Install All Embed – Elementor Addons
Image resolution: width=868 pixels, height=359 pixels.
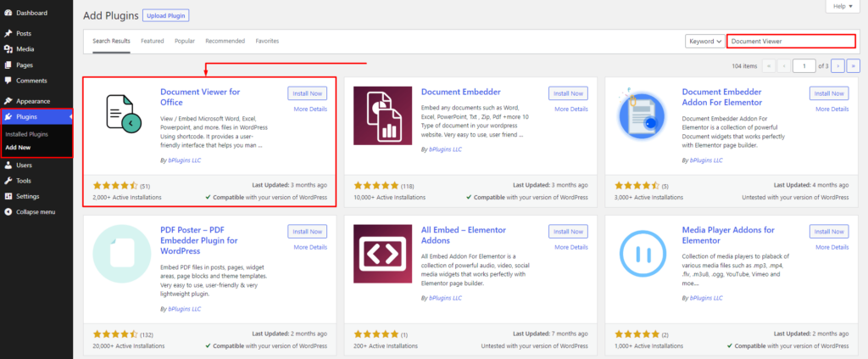click(x=568, y=232)
